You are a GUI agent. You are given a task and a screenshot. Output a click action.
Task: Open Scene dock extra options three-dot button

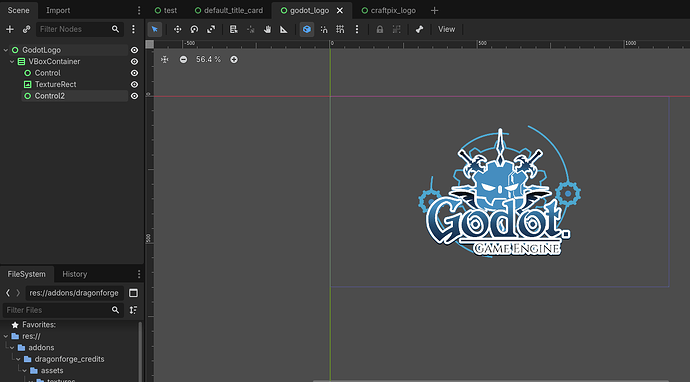pyautogui.click(x=133, y=29)
